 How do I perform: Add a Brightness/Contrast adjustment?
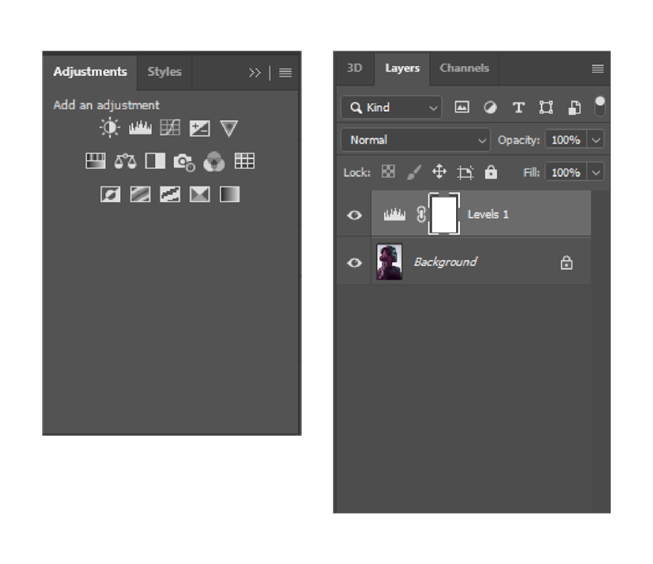[x=110, y=128]
